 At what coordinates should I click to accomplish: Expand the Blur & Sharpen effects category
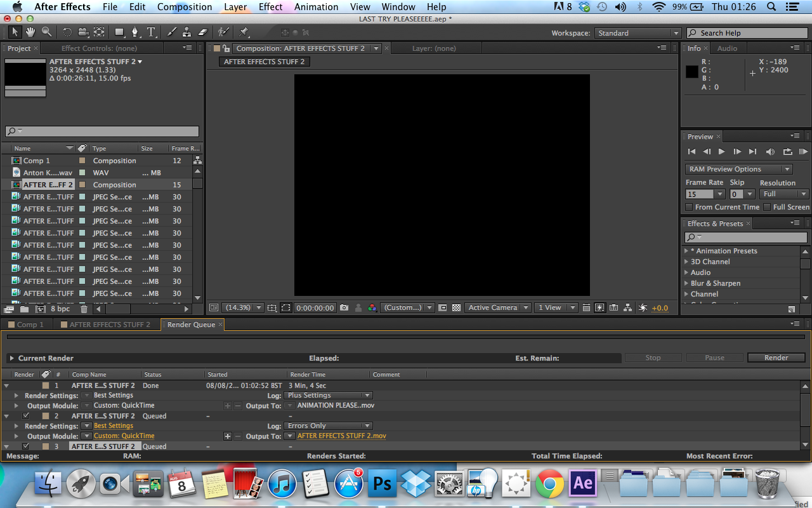(x=686, y=283)
